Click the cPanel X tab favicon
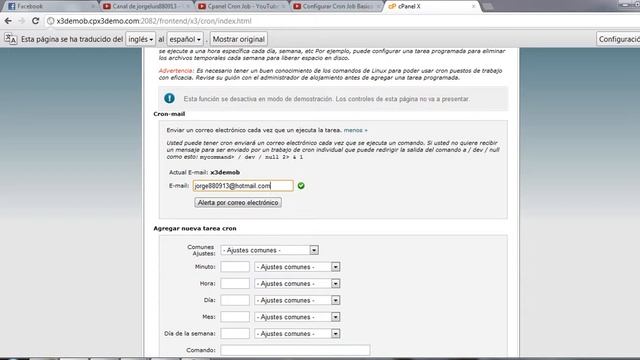Image resolution: width=640 pixels, height=360 pixels. [x=392, y=6]
